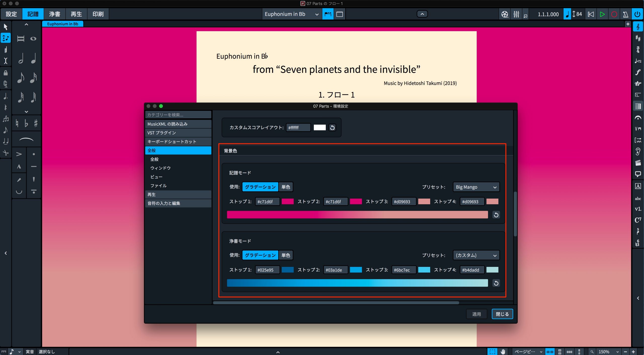Apply staccato articulation dot
Image resolution: width=644 pixels, height=355 pixels.
(x=34, y=154)
